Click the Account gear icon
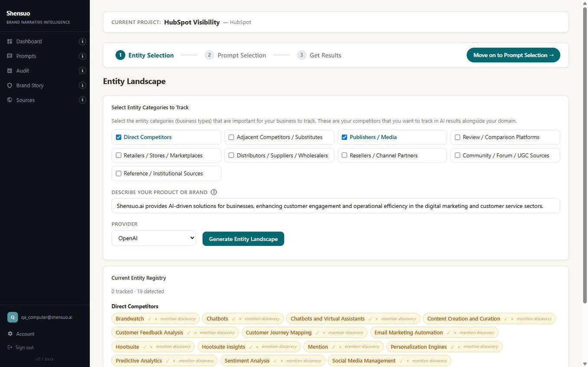The height and width of the screenshot is (367, 588). [x=10, y=334]
